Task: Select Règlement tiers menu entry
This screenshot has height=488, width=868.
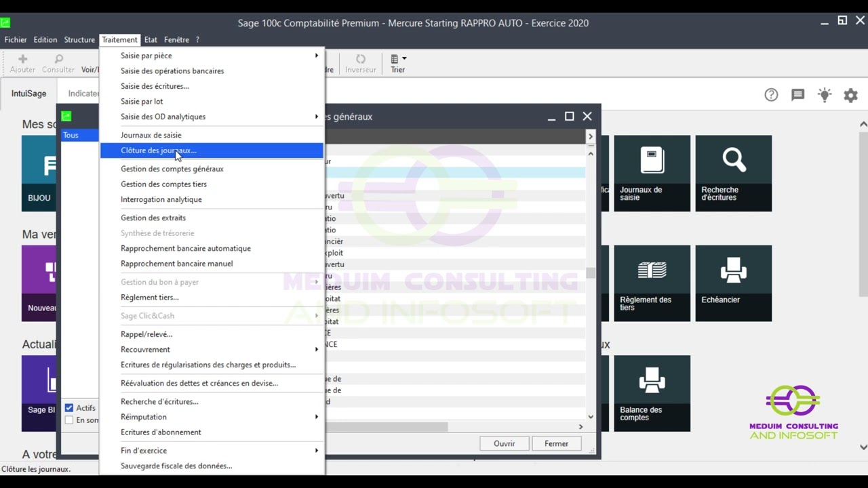Action: coord(212,298)
